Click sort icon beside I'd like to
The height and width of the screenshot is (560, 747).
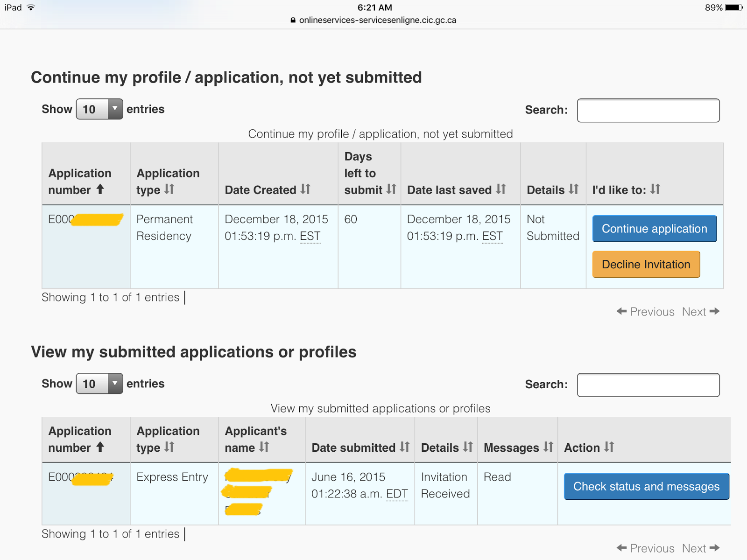tap(655, 189)
